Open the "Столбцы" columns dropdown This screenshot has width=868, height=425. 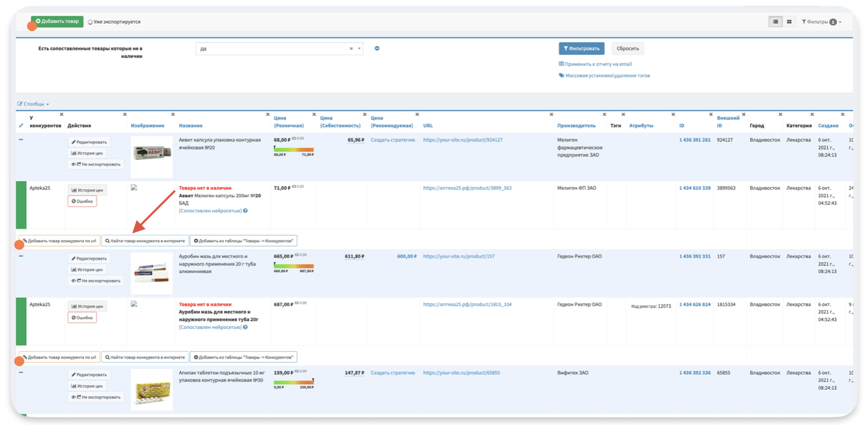point(33,104)
